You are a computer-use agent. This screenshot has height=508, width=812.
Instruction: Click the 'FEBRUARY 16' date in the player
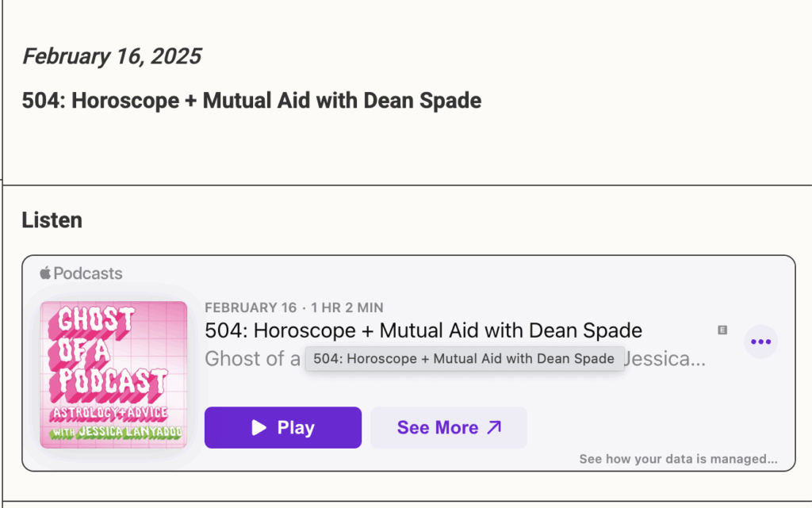point(251,307)
